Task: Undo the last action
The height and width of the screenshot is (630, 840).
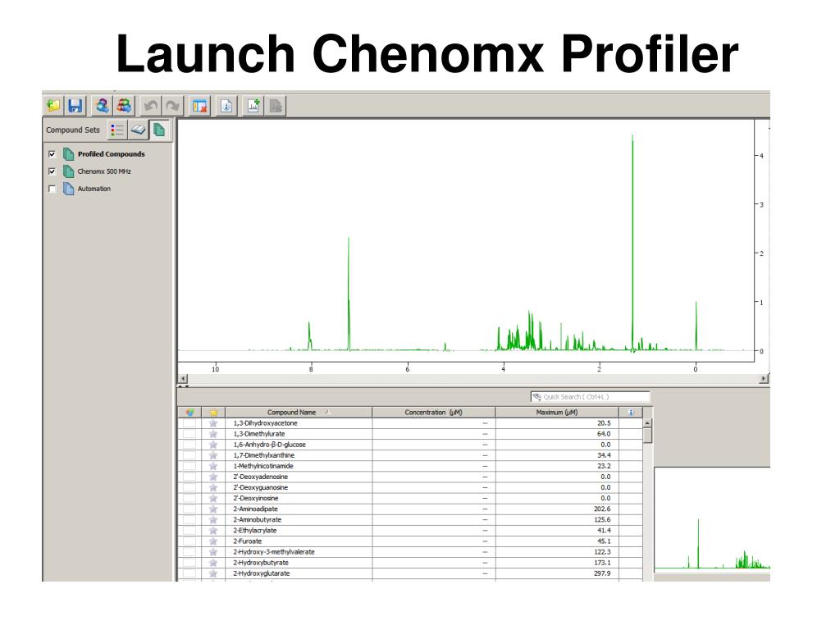Action: pos(151,106)
